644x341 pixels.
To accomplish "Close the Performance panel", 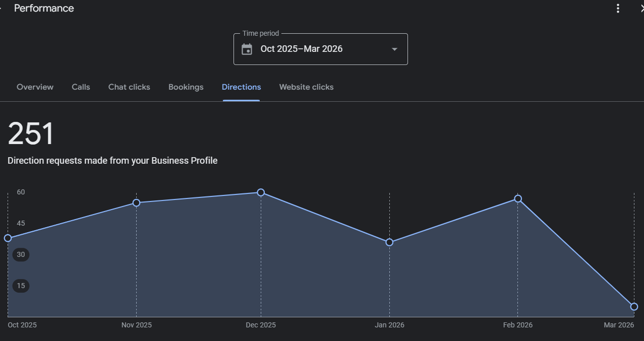I will (x=641, y=9).
